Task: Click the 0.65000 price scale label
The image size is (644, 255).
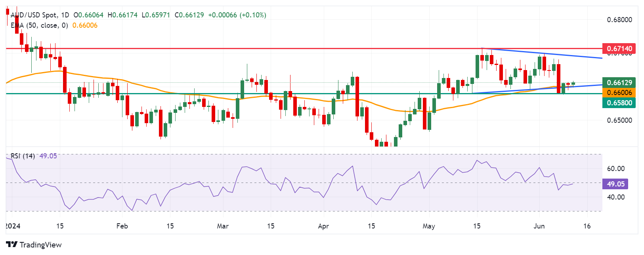Action: pyautogui.click(x=619, y=120)
